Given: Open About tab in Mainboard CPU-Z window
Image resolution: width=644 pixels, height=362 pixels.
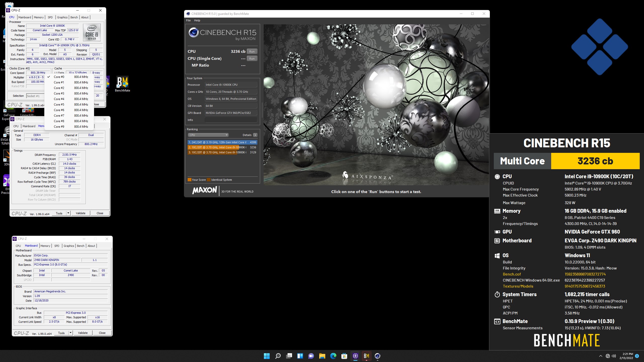Looking at the screenshot, I should coord(91,246).
